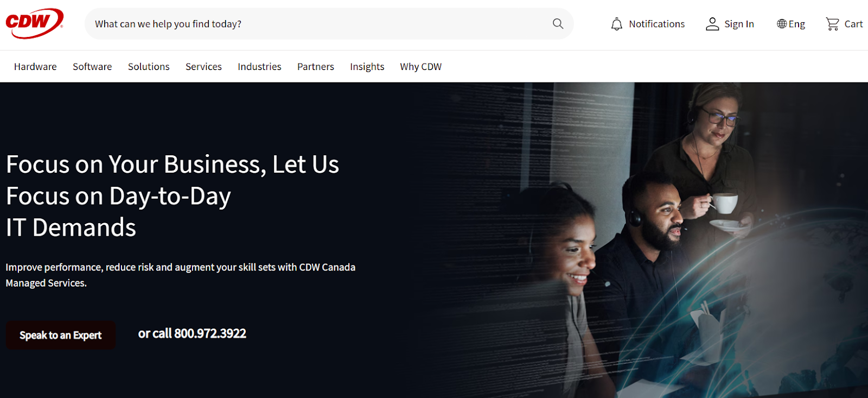Viewport: 868px width, 398px height.
Task: Click the Speak to an Expert button
Action: click(61, 335)
